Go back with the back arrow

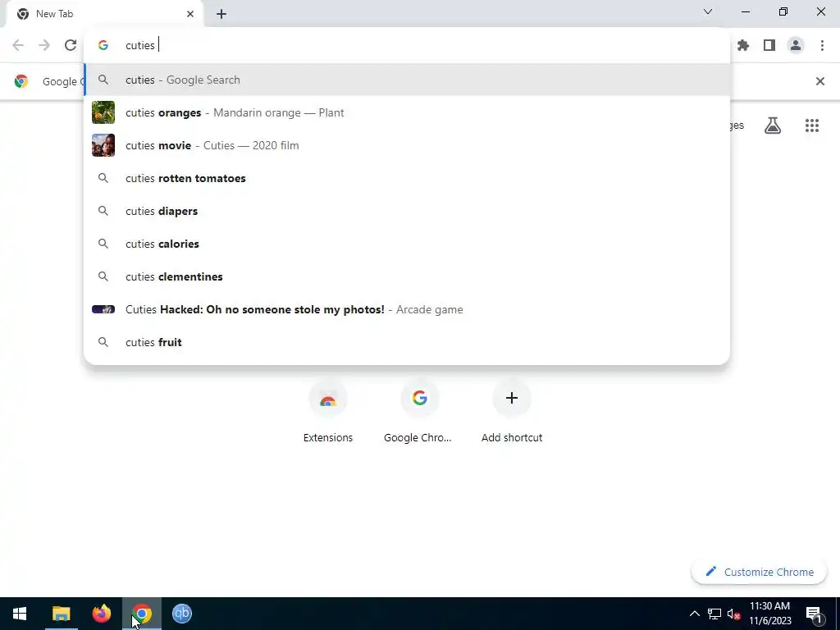[18, 45]
